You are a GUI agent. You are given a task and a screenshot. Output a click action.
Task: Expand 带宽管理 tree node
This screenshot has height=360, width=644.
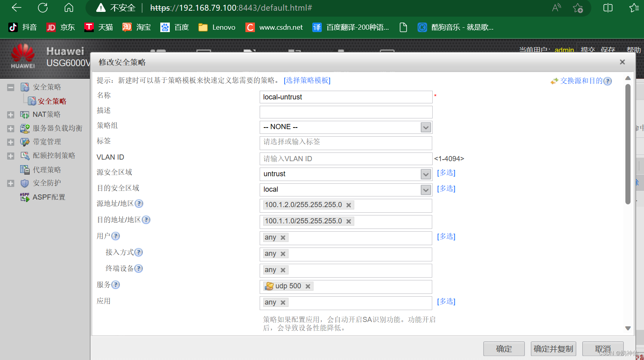click(11, 142)
